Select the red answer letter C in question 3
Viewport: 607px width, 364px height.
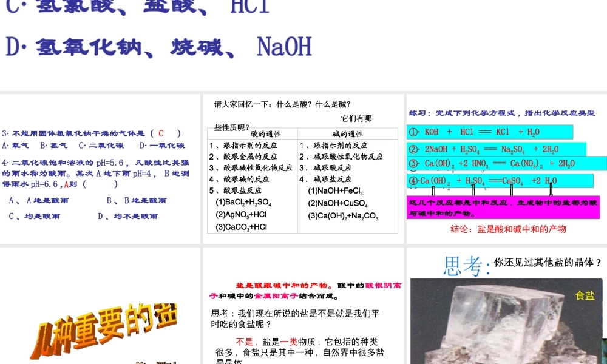(161, 133)
